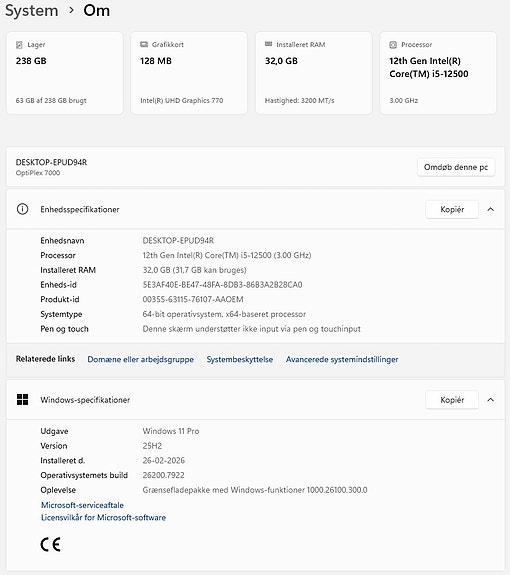This screenshot has height=575, width=510.
Task: Collapse the Windows-specifikationer section chevron
Action: (491, 400)
